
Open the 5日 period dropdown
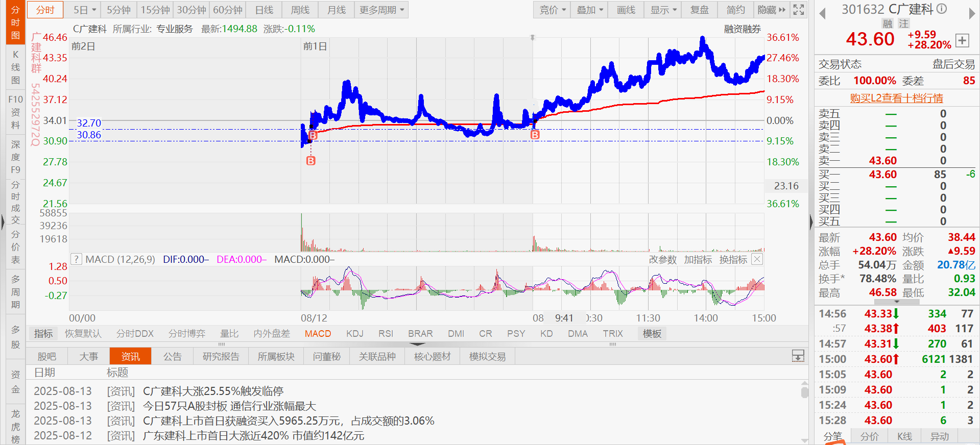point(84,10)
